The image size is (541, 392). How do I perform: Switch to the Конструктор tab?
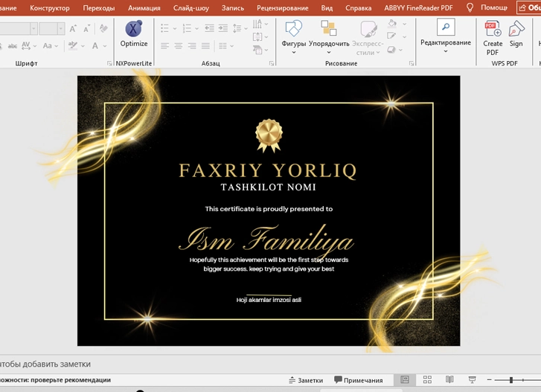(x=49, y=8)
